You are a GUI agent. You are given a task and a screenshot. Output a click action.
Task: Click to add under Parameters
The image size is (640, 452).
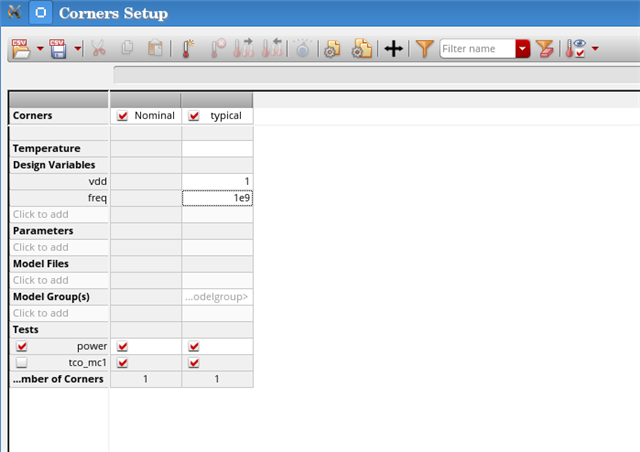point(59,247)
